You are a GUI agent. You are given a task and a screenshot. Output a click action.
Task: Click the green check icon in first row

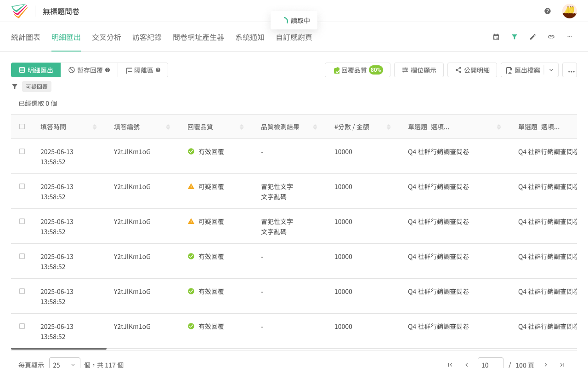click(191, 151)
